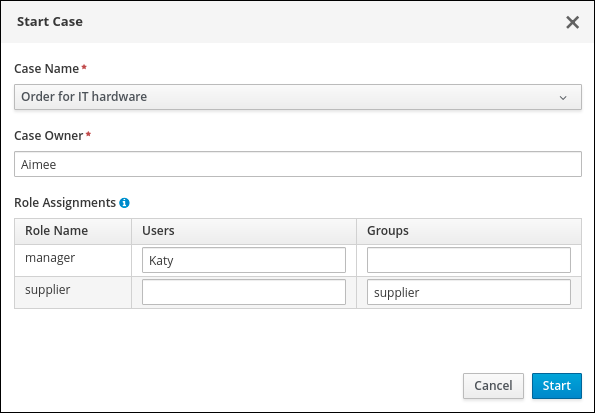Click the Case Owner label
Image resolution: width=595 pixels, height=413 pixels.
[x=49, y=136]
